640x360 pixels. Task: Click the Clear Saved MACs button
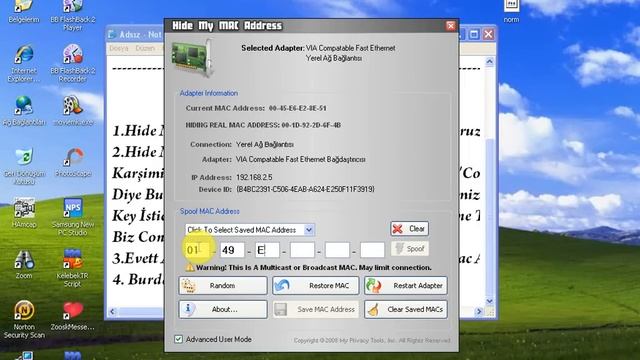pos(406,309)
